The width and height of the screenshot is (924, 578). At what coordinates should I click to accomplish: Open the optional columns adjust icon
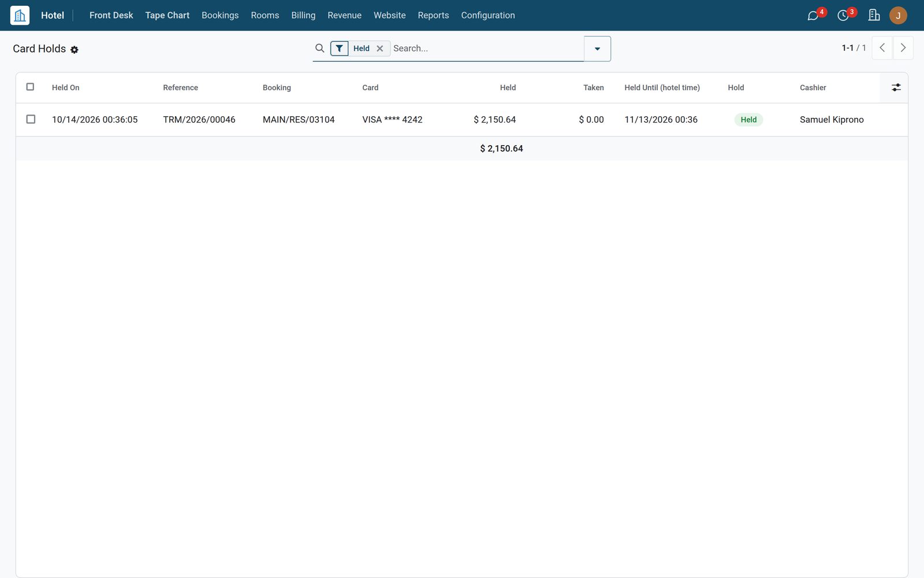pos(896,87)
